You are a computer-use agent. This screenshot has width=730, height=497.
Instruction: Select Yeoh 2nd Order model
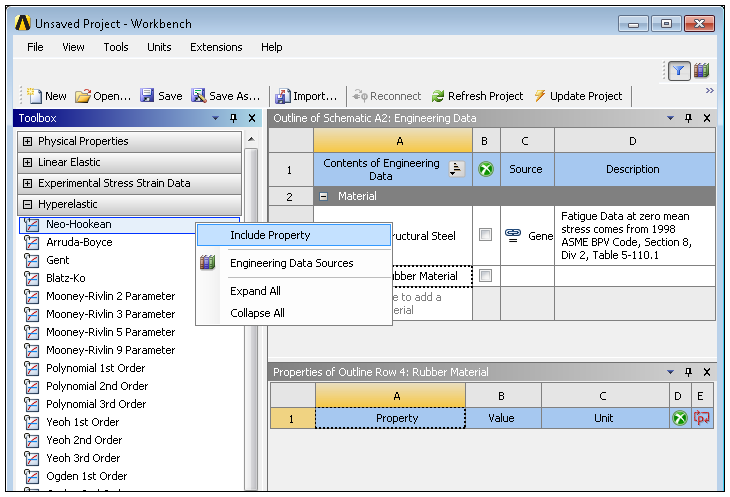pos(84,440)
